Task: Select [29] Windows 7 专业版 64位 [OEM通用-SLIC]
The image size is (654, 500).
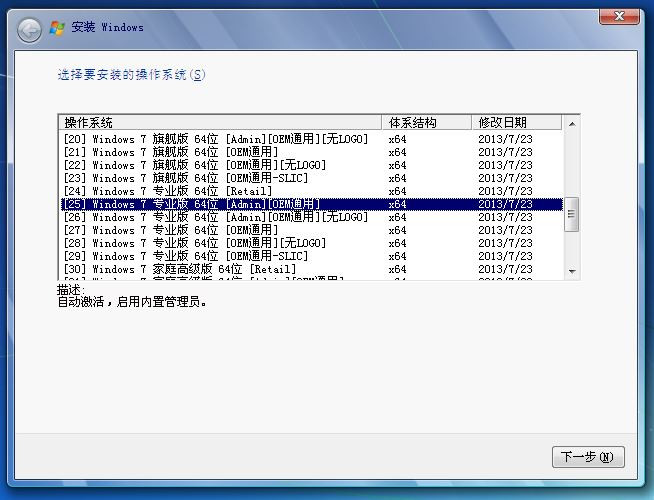Action: [x=312, y=256]
